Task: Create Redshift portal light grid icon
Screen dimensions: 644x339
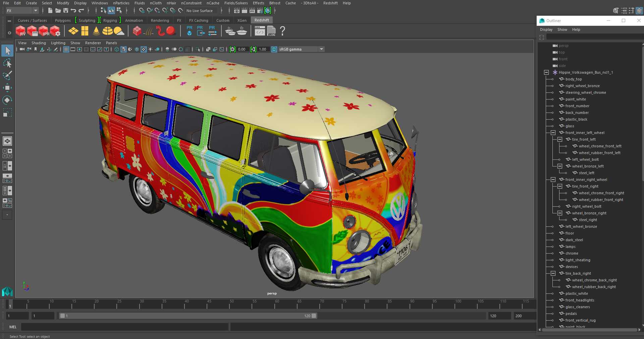Action: click(x=85, y=31)
